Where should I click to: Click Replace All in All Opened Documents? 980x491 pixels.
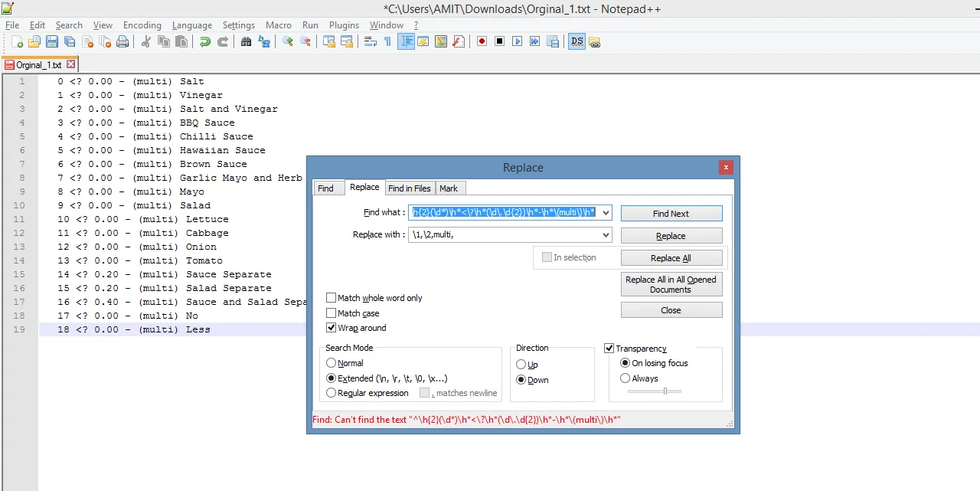coord(671,284)
